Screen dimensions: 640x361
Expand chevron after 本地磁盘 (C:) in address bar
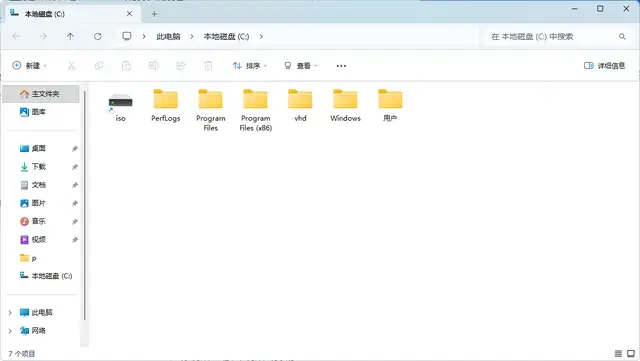pyautogui.click(x=261, y=36)
